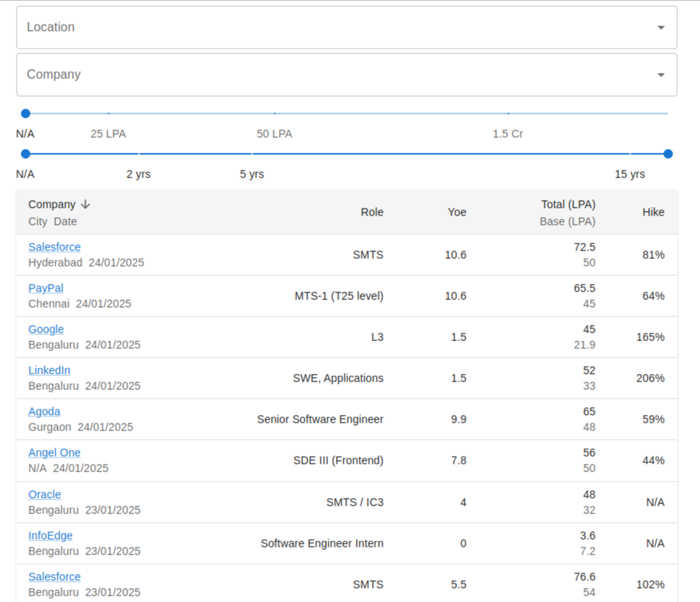Expand the Company filter dropdown arrow

661,76
